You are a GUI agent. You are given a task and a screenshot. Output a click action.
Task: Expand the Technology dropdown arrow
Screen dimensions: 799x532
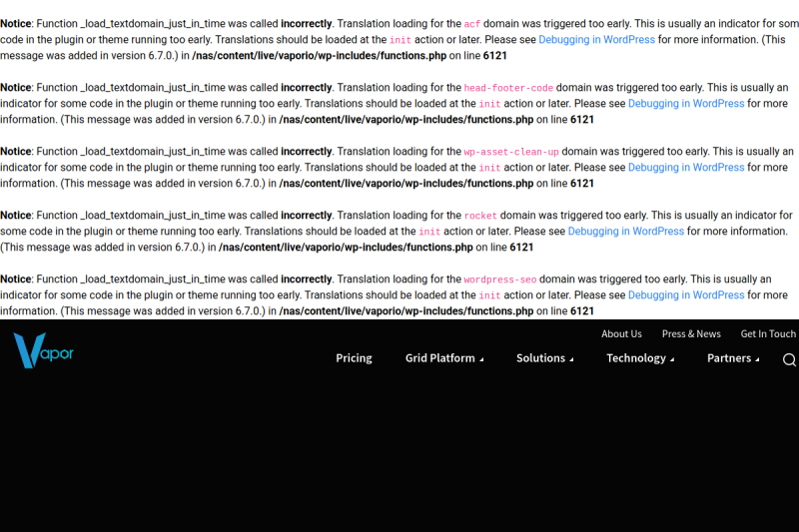672,360
